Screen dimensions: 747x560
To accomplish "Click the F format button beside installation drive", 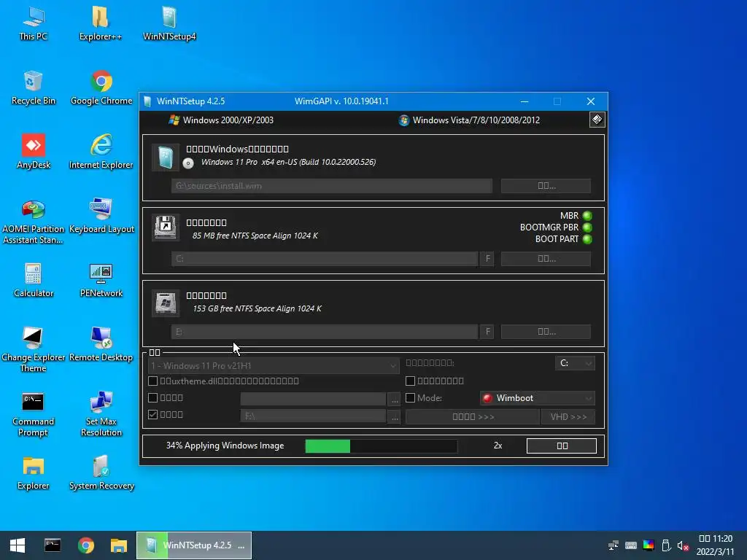I will [487, 332].
